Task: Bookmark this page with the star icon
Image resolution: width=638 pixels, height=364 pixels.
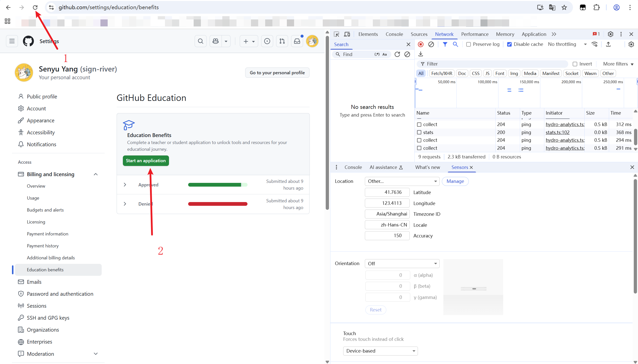Action: (x=564, y=7)
